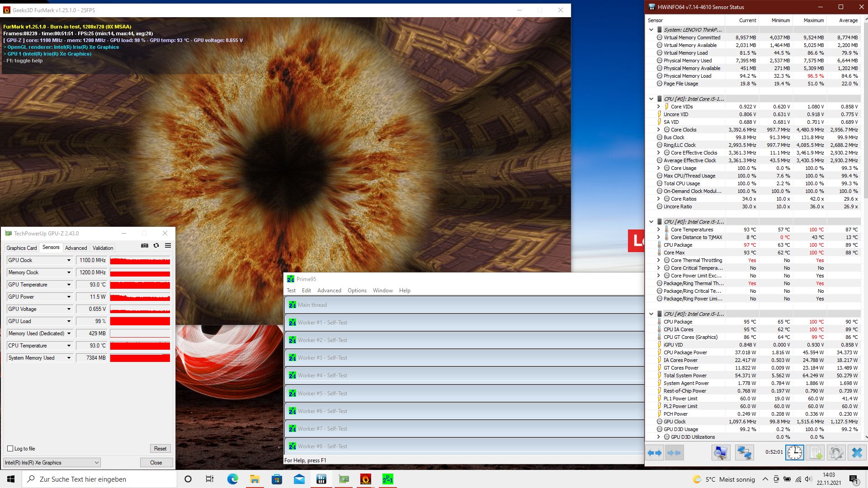Open the Prime95 Advanced menu

[329, 291]
